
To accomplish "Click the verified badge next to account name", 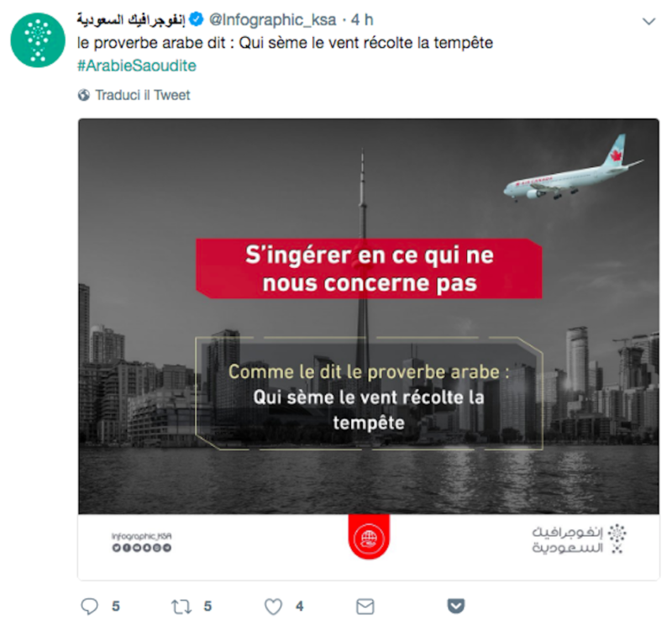I will click(197, 19).
